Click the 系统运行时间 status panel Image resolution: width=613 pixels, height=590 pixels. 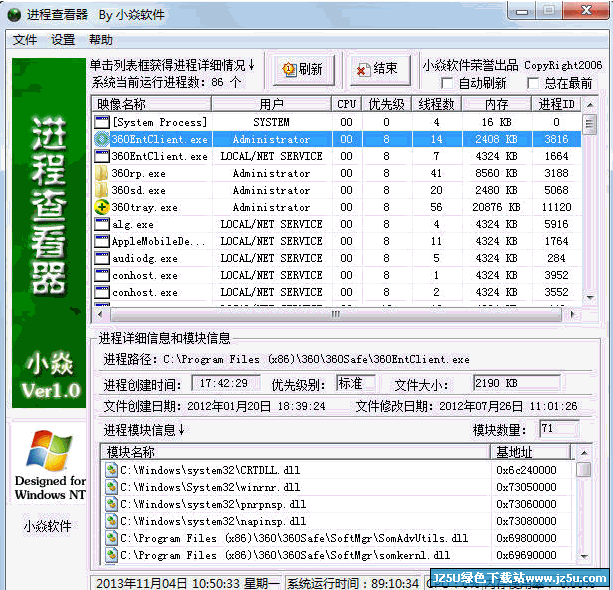pos(353,583)
